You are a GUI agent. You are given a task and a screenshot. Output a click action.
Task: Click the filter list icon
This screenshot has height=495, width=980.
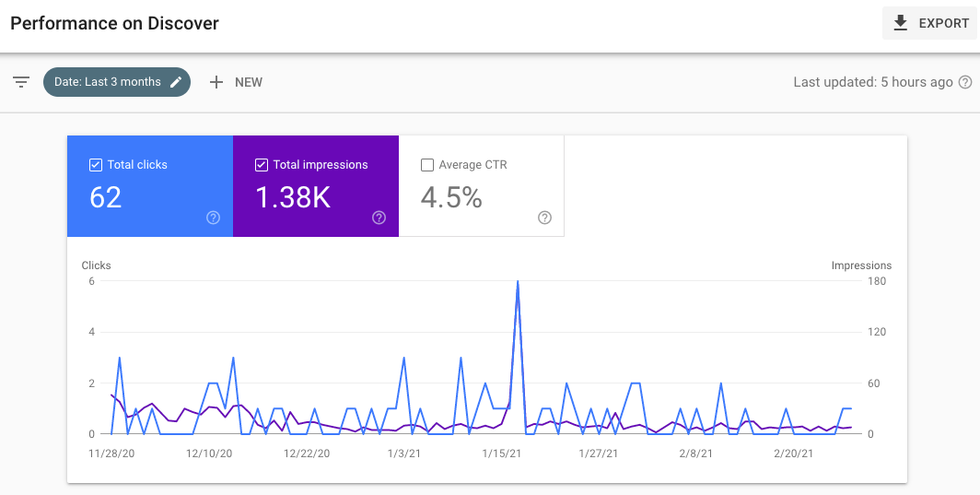tap(21, 82)
